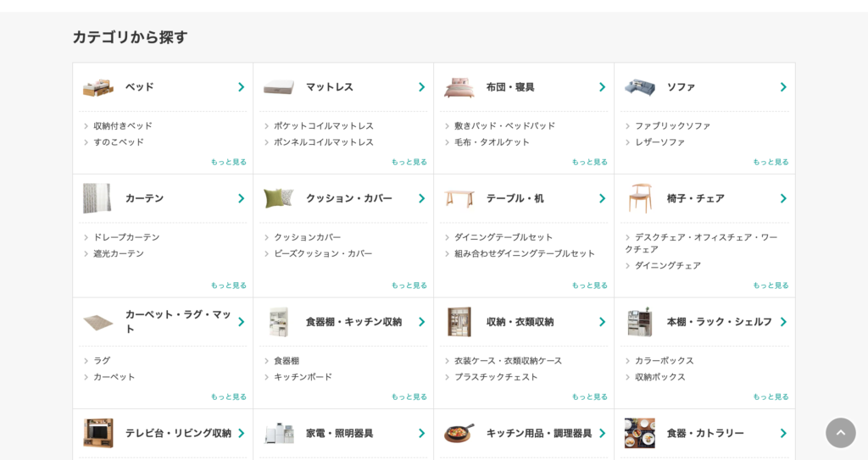Expand the テーブル・机 chevron arrow

[602, 198]
